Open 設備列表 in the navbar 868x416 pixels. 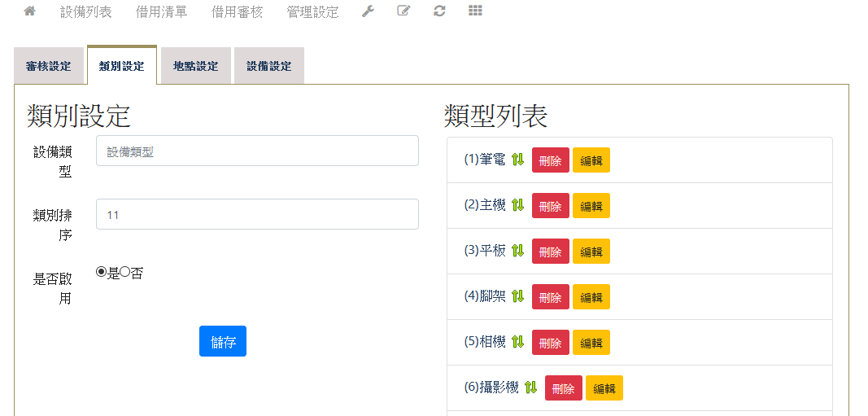point(86,12)
